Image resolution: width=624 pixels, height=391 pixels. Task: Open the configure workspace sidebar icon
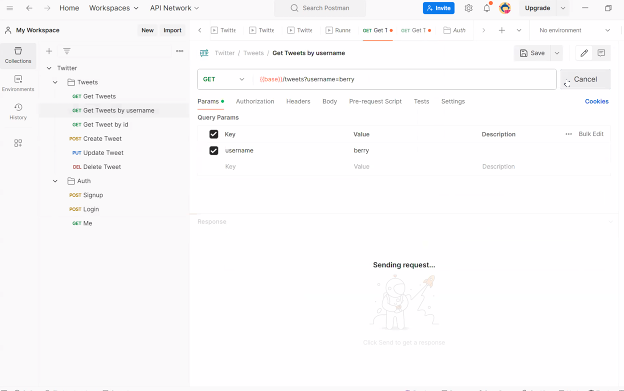18,143
